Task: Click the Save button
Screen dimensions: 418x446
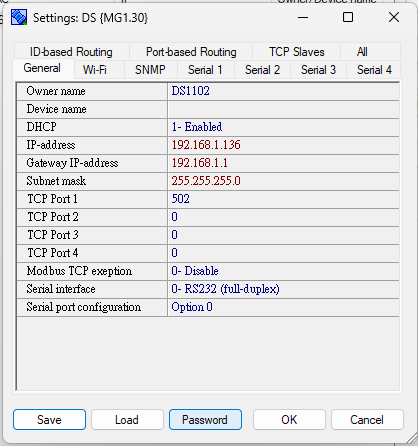Action: (x=49, y=420)
